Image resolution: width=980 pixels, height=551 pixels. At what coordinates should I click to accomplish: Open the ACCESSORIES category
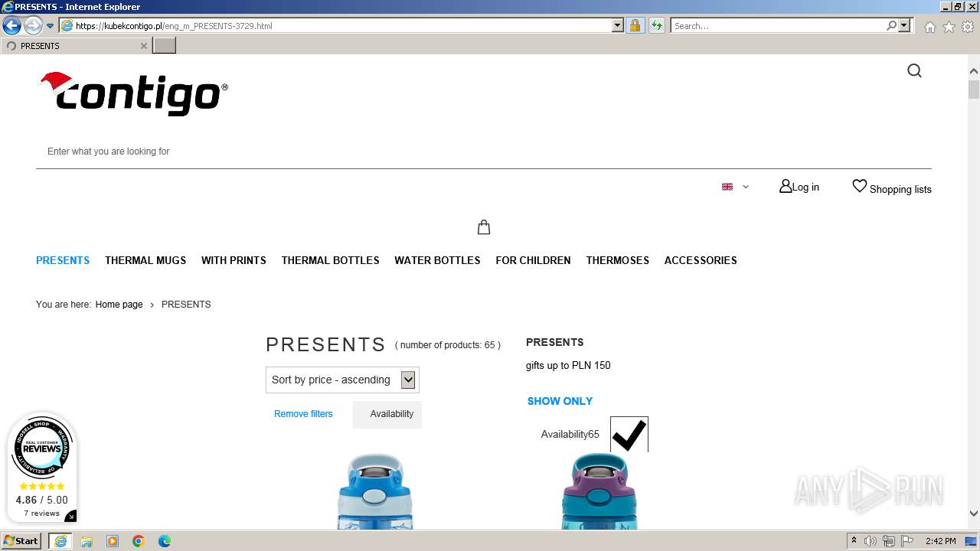[701, 260]
